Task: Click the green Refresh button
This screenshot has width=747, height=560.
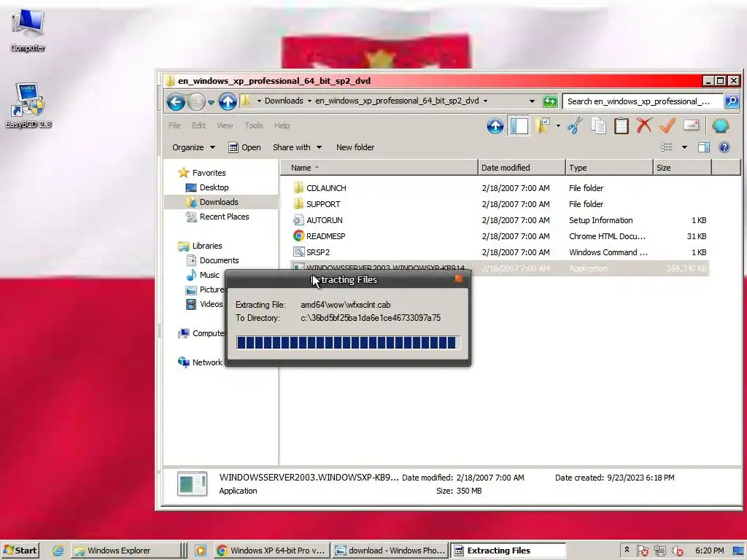Action: (x=550, y=101)
